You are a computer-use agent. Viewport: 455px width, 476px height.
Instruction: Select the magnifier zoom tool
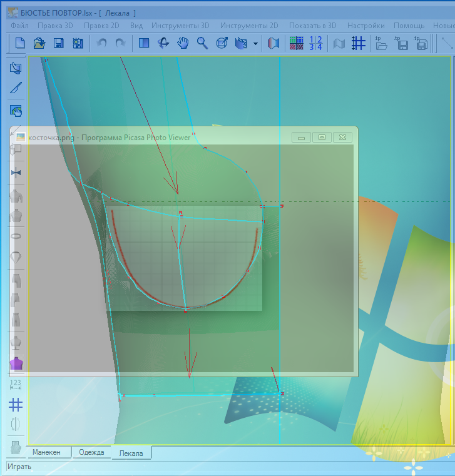click(x=202, y=43)
